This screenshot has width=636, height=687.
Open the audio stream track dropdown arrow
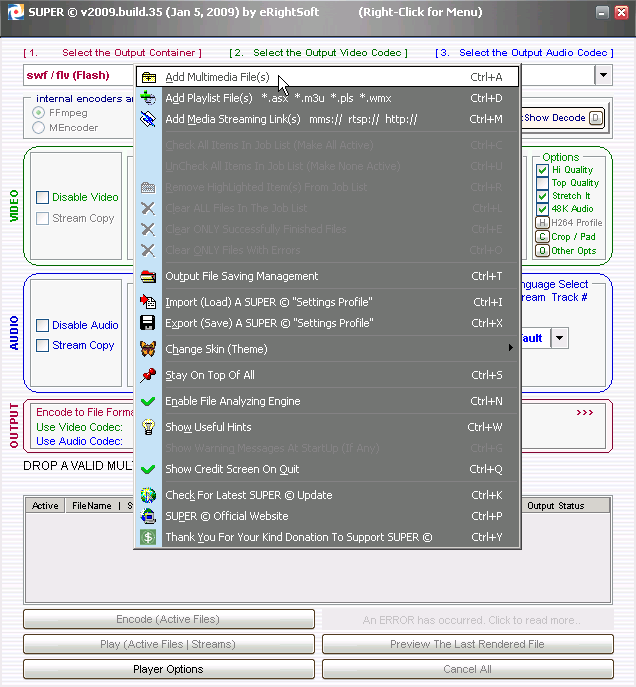(559, 338)
